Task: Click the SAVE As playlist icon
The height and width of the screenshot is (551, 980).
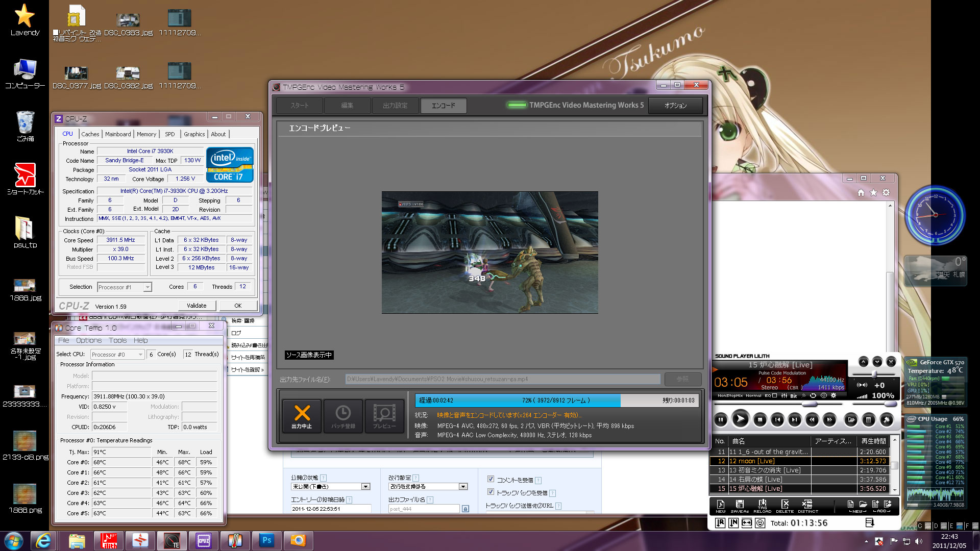Action: tap(740, 506)
